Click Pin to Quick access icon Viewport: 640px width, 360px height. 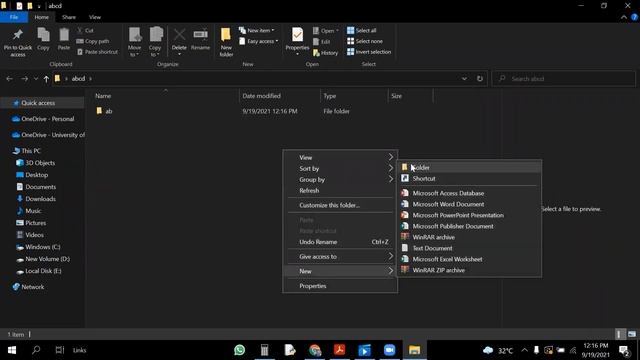pos(18,42)
